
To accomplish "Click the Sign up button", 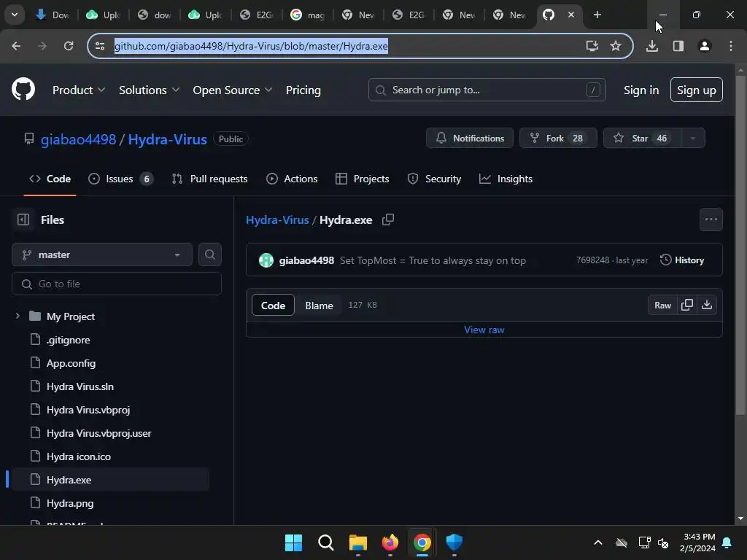I will tap(697, 90).
